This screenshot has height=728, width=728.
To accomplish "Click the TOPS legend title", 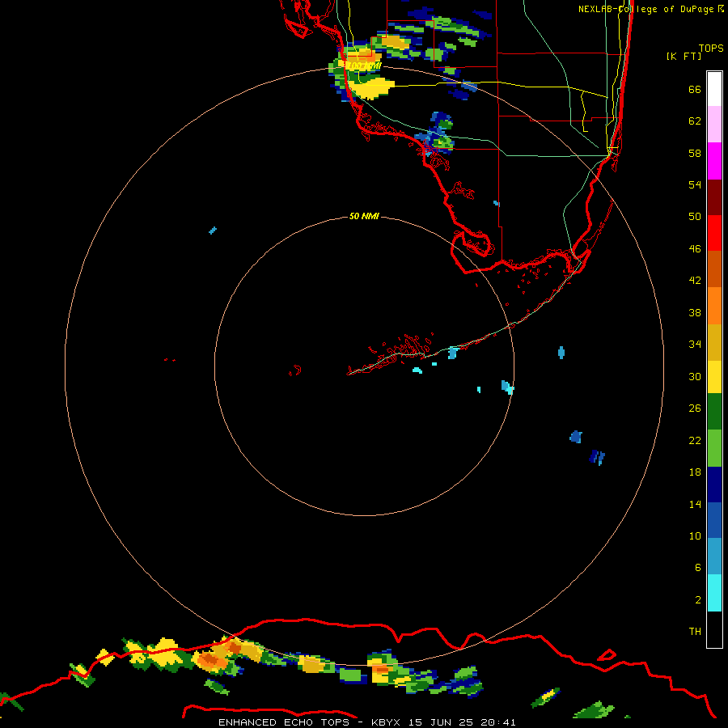I will (711, 48).
